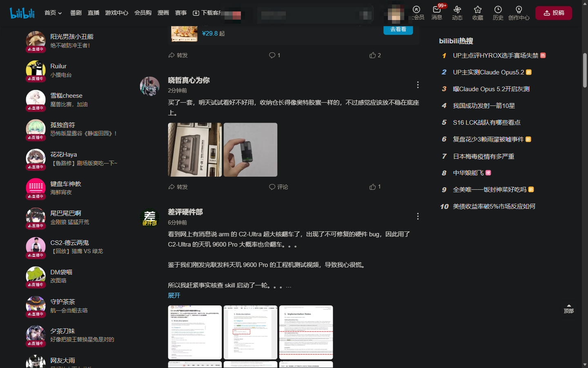Open 晓哲真心为你 user avatar
The width and height of the screenshot is (588, 368).
150,86
